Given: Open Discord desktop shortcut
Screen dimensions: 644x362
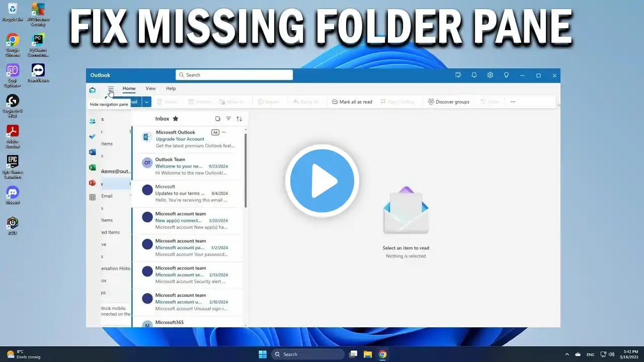Looking at the screenshot, I should click(13, 195).
